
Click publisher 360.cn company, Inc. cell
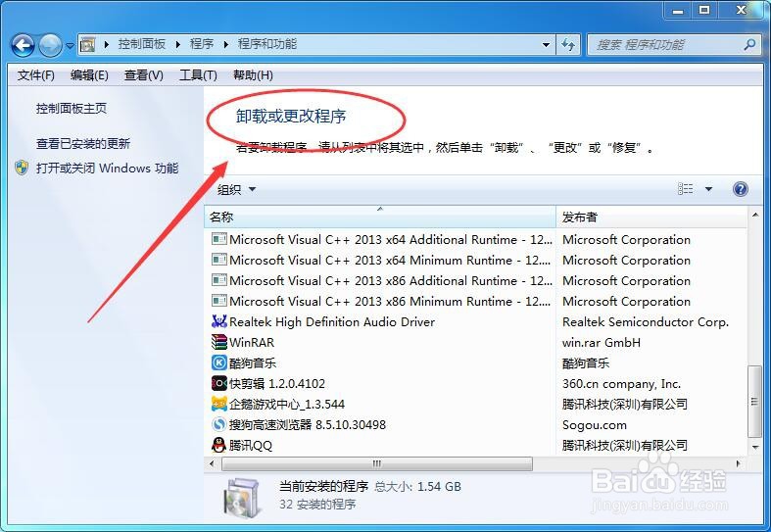click(621, 384)
